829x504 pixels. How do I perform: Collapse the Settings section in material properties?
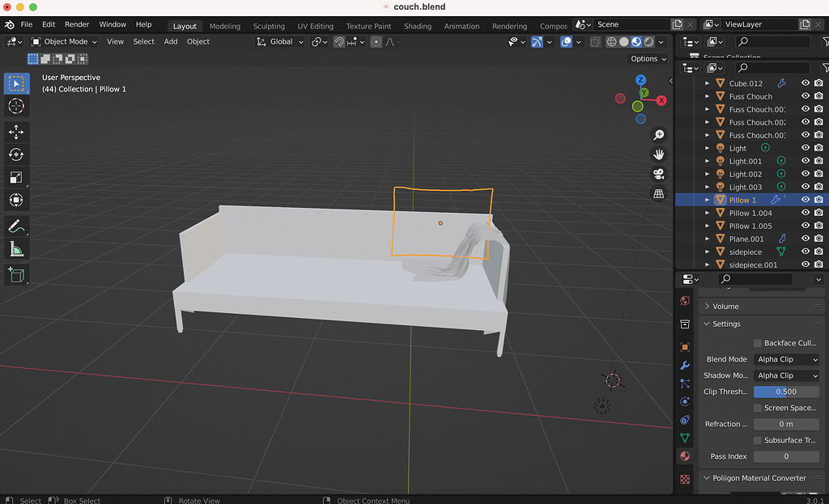[721, 324]
